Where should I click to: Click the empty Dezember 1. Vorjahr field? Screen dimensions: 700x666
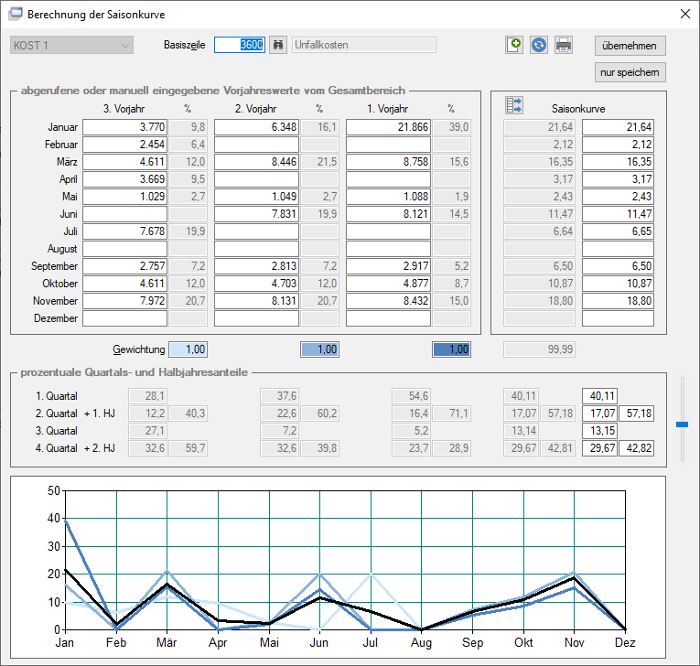tap(388, 319)
